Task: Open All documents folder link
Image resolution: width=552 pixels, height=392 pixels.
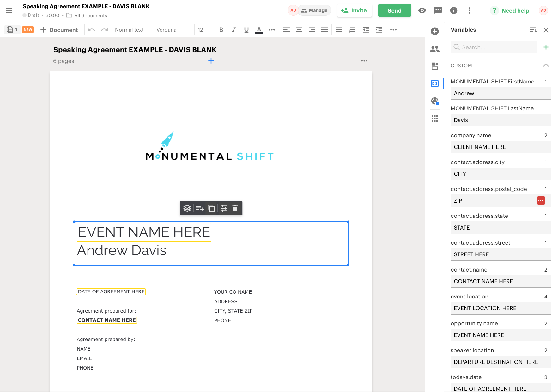Action: coord(87,15)
